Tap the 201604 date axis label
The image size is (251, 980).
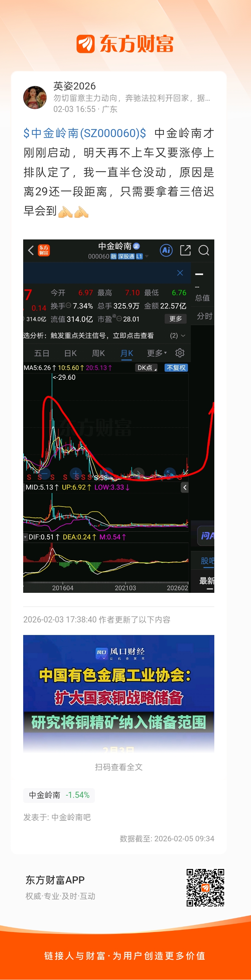point(63,588)
